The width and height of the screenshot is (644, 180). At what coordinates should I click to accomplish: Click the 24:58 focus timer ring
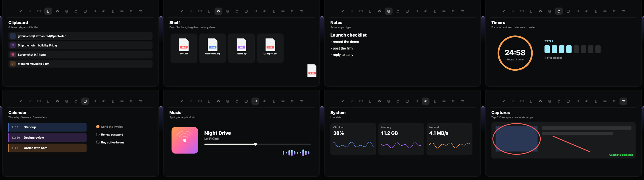[515, 53]
